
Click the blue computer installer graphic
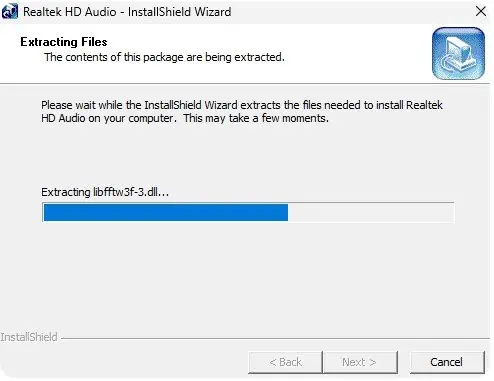pos(458,54)
